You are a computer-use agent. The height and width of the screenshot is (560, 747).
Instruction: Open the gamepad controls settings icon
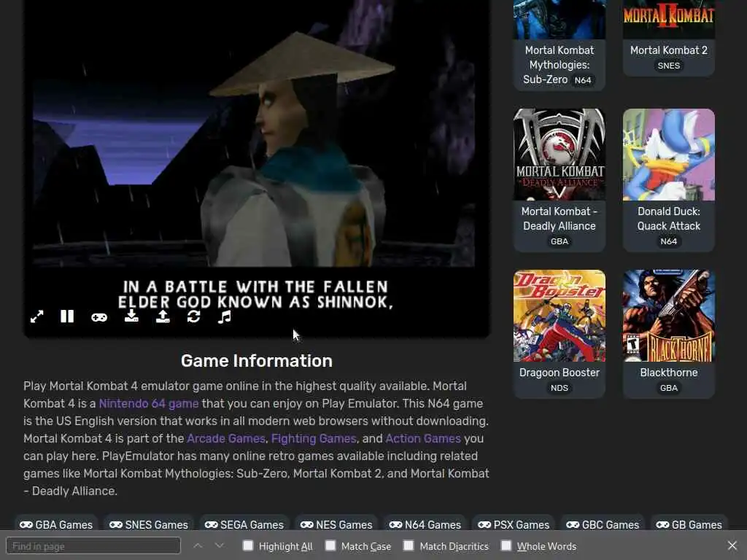point(99,317)
